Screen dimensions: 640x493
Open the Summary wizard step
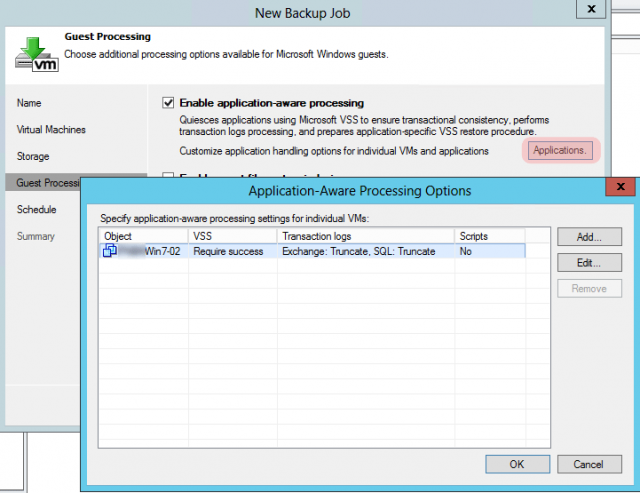[x=36, y=236]
